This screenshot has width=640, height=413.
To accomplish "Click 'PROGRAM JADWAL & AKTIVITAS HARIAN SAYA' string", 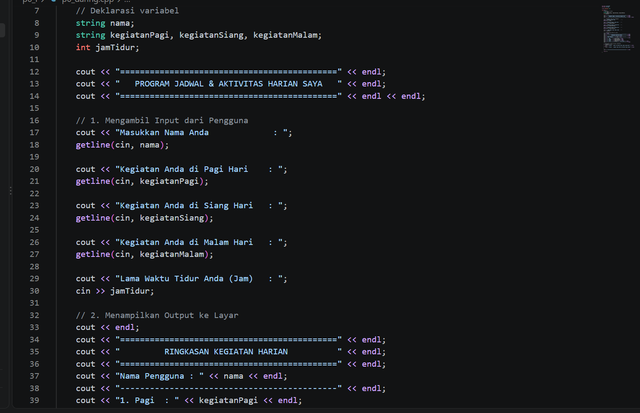I will click(x=229, y=84).
